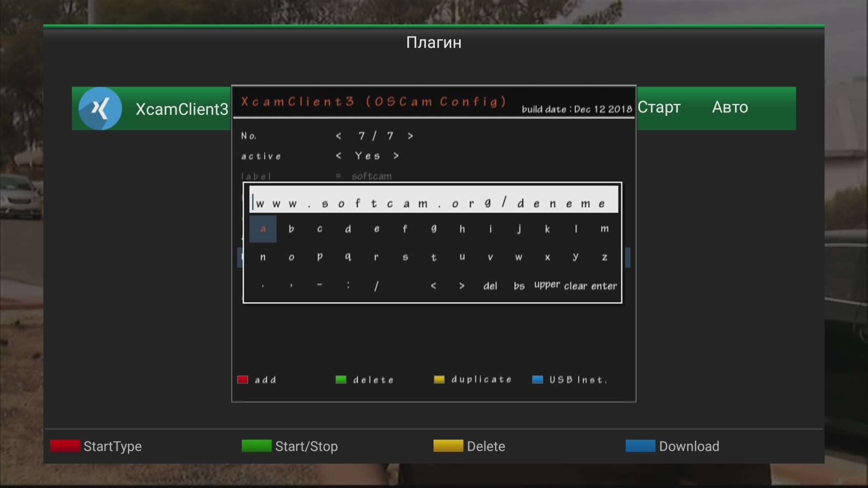Select the 'f' key on the keyboard
The width and height of the screenshot is (868, 488).
tap(405, 229)
